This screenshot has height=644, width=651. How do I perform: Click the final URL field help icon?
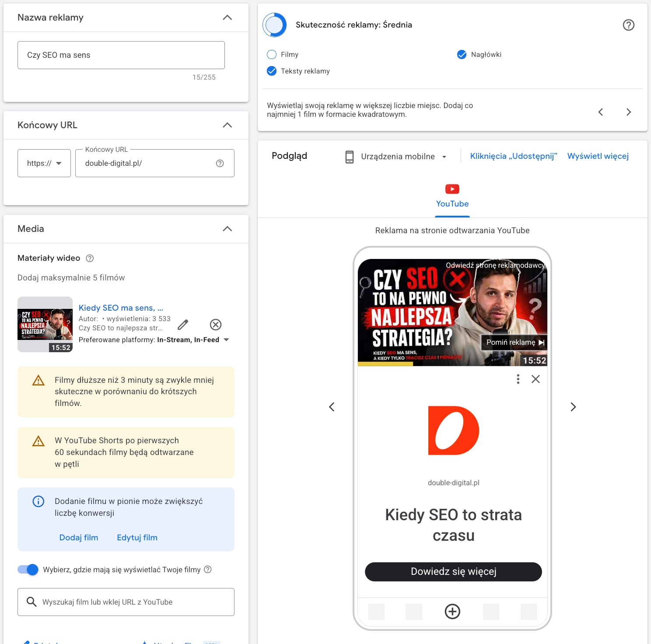coord(220,163)
